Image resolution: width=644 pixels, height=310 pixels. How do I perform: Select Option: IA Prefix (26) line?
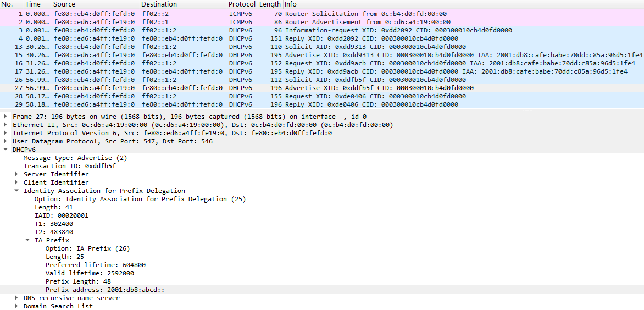pyautogui.click(x=87, y=248)
